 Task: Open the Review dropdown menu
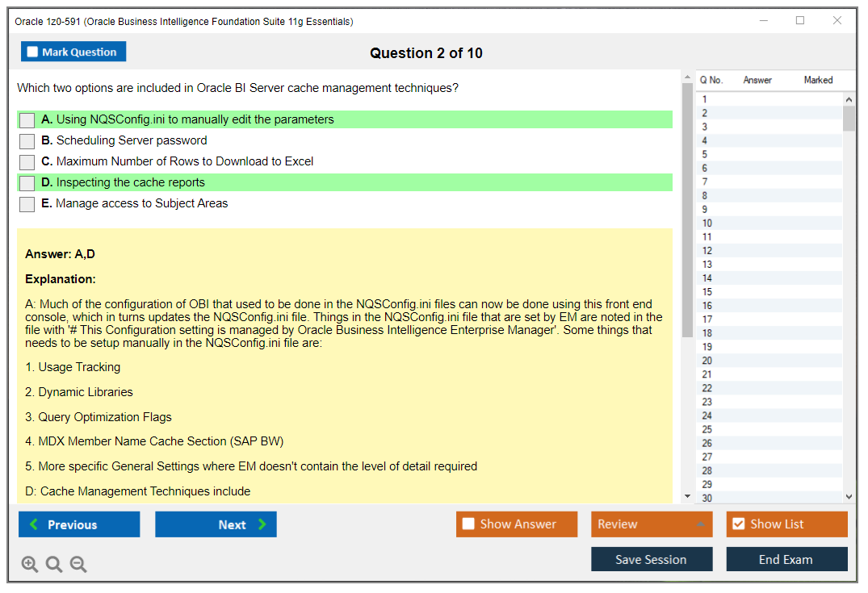point(652,524)
